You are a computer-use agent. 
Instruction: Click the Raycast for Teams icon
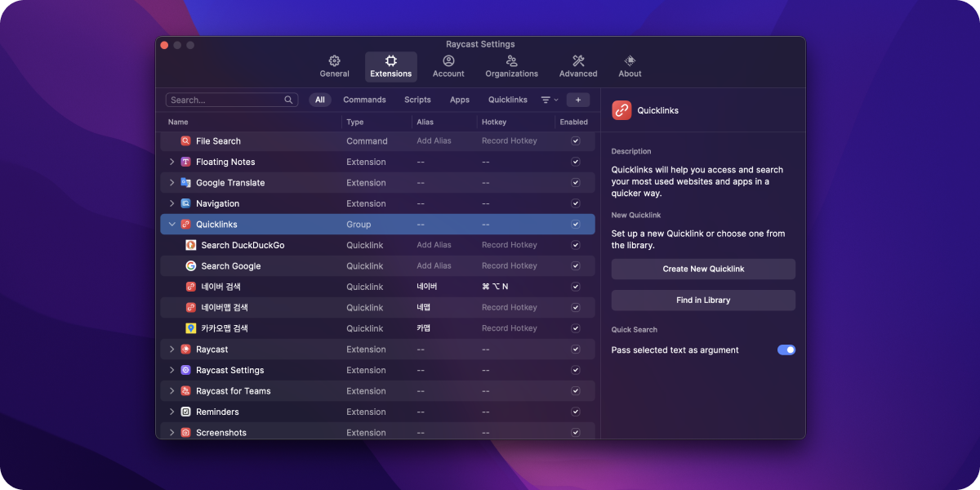click(185, 391)
